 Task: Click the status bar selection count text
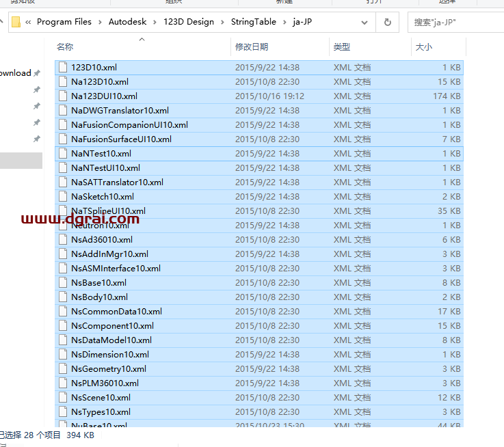pyautogui.click(x=30, y=435)
